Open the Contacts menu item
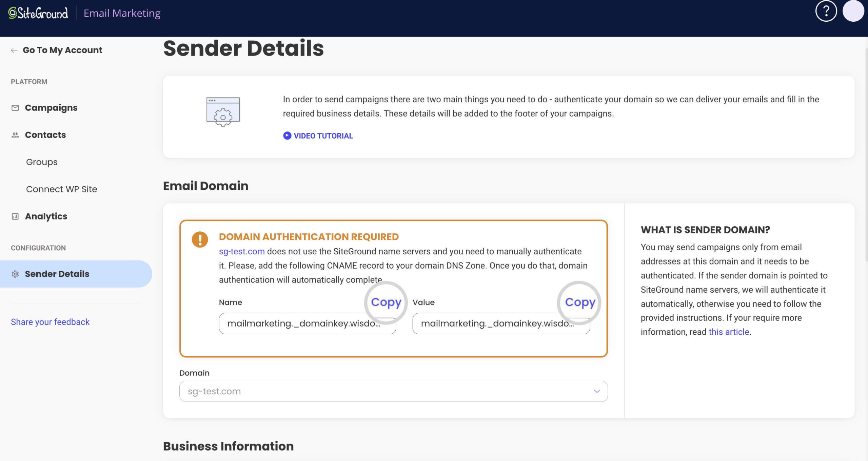This screenshot has height=461, width=868. 45,135
